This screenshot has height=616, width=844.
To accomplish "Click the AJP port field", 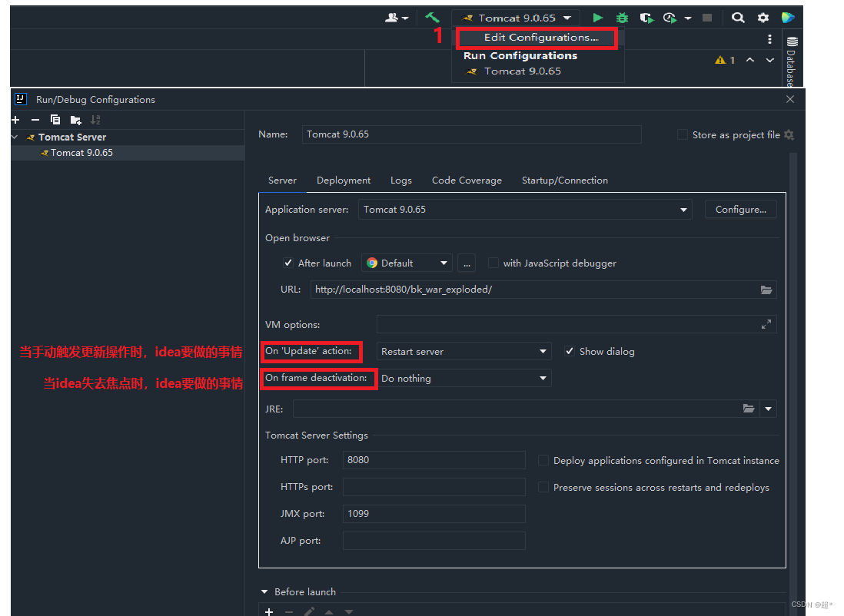I will point(434,541).
